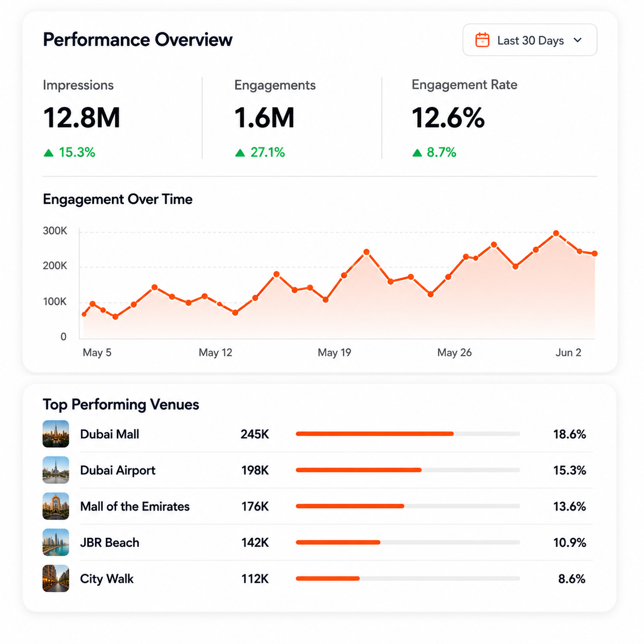Viewport: 644px width, 644px height.
Task: Click the 176K value for Mall of Emirates
Action: point(255,507)
